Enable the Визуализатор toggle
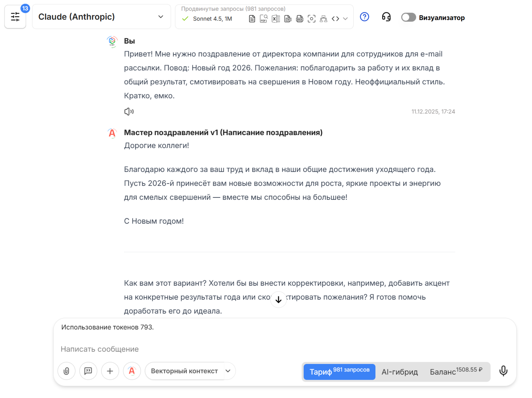This screenshot has height=398, width=532. (x=408, y=17)
